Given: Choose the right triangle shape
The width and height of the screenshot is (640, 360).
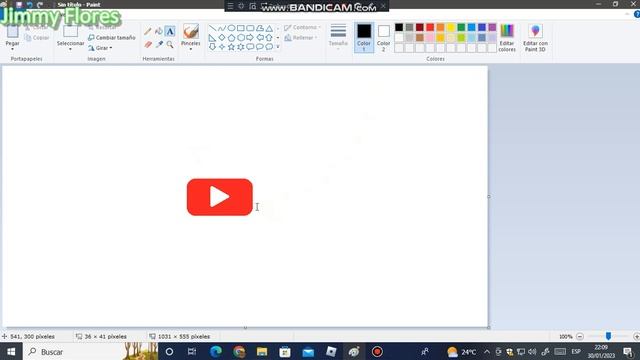Looking at the screenshot, I should [x=212, y=38].
